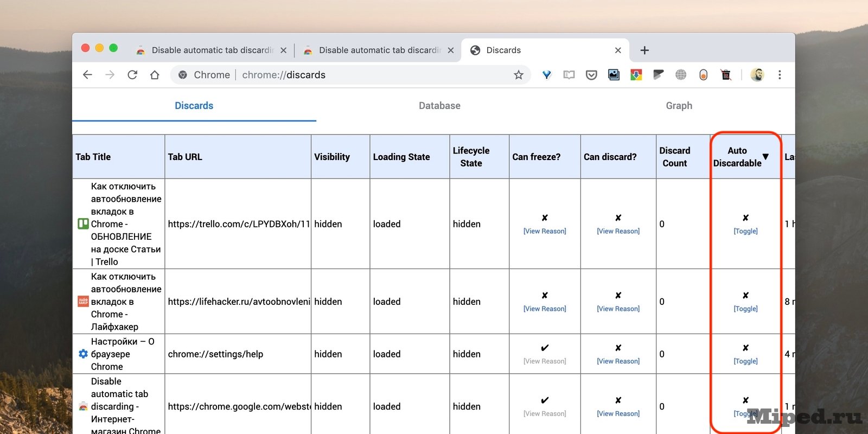Click the forward navigation arrow
868x434 pixels.
[110, 75]
